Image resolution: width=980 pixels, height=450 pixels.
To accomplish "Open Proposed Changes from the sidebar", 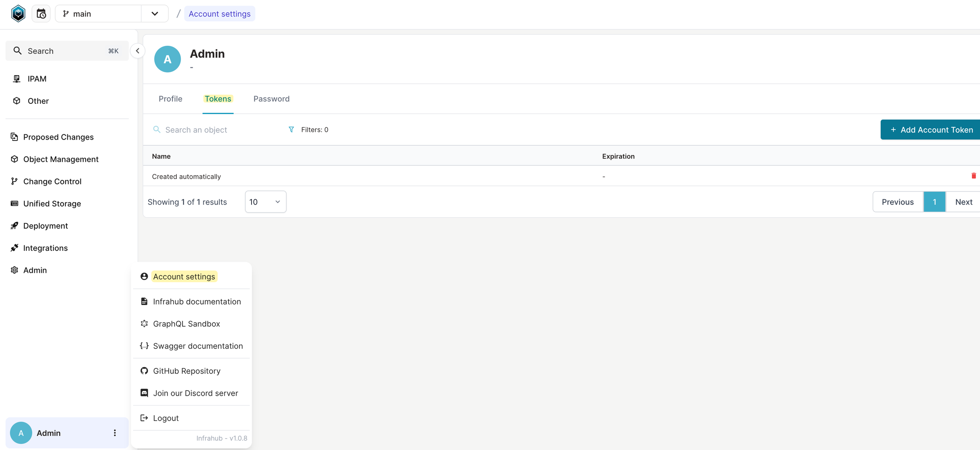I will (x=58, y=137).
